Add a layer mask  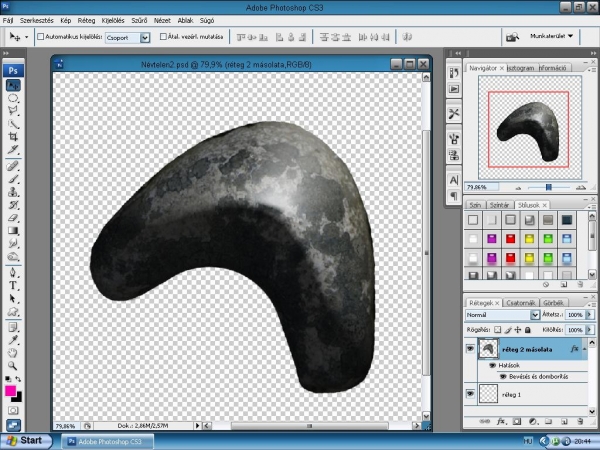click(x=517, y=422)
